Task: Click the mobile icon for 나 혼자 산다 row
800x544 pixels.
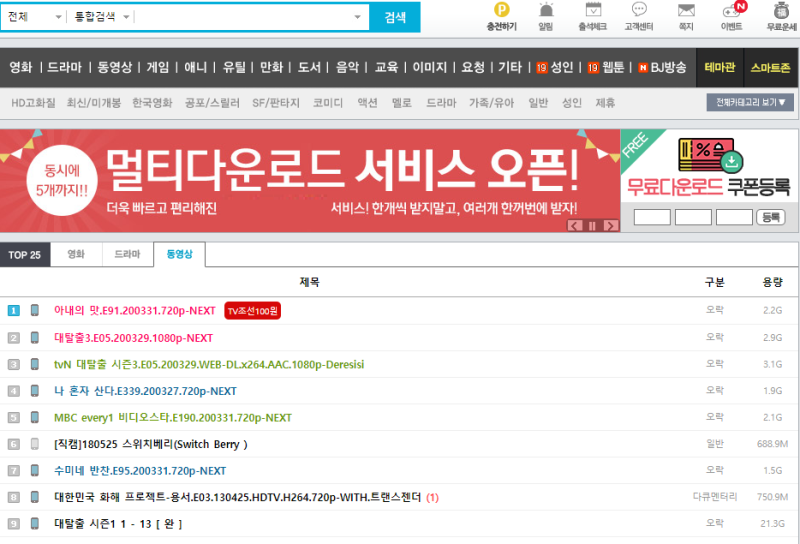Action: [35, 390]
